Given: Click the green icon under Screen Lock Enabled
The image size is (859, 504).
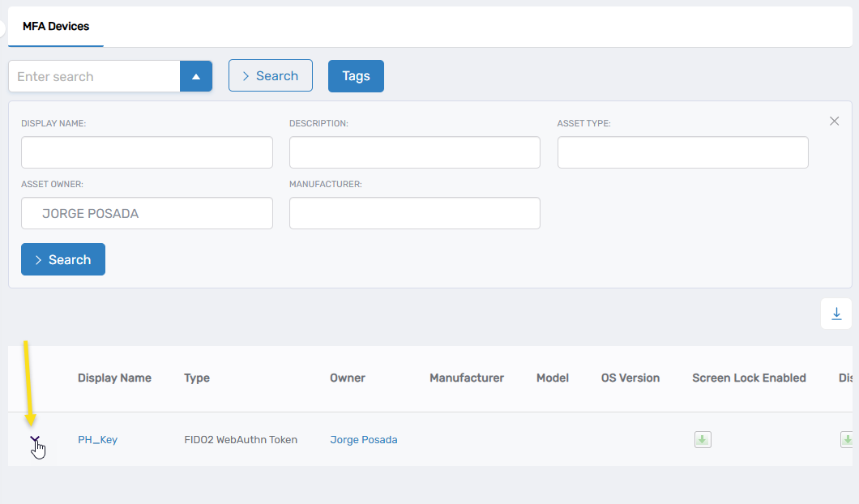Looking at the screenshot, I should [x=702, y=439].
